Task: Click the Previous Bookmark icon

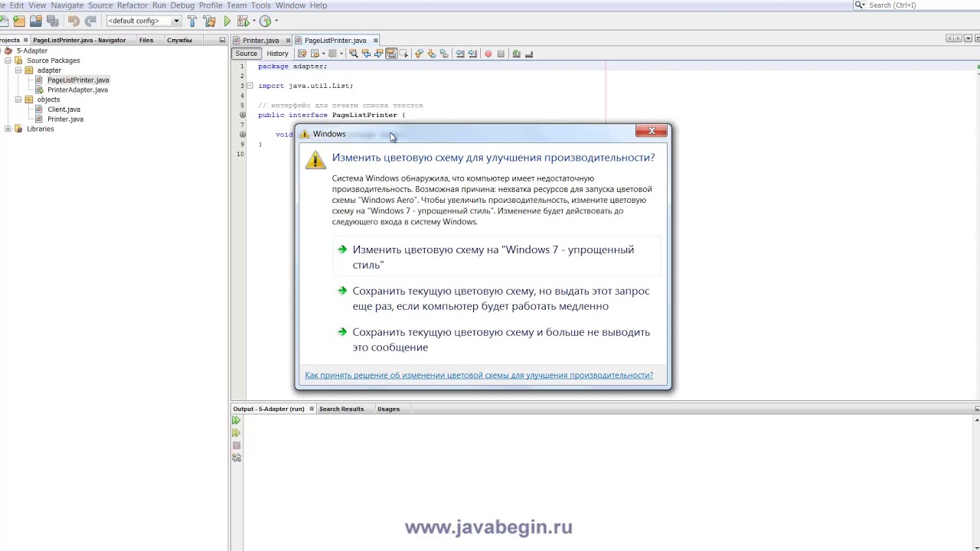Action: click(x=419, y=54)
